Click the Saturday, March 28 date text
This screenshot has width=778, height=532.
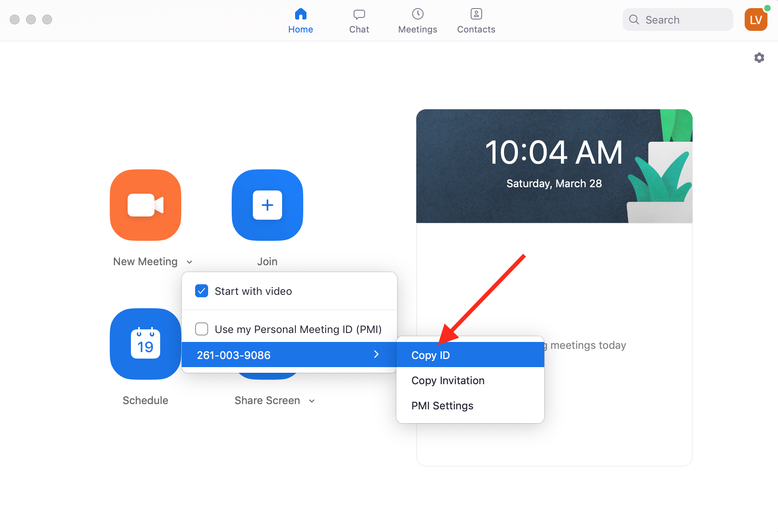554,184
